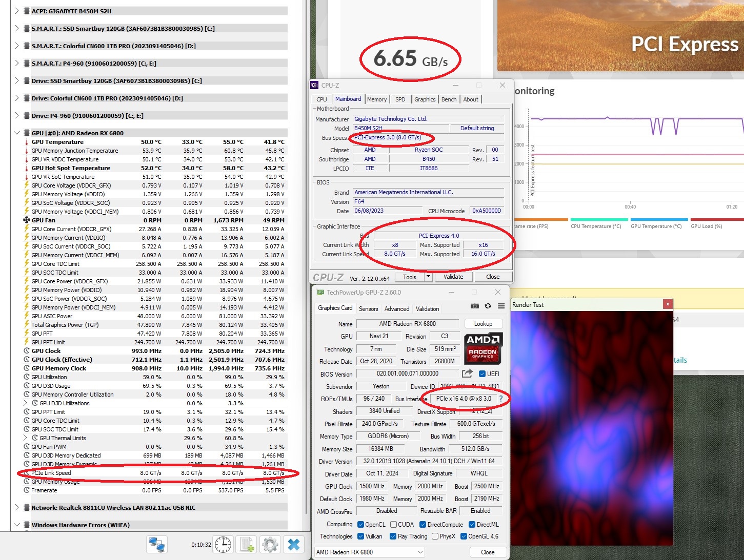744x560 pixels.
Task: Click the GPU-Z title bar app icon
Action: point(320,293)
